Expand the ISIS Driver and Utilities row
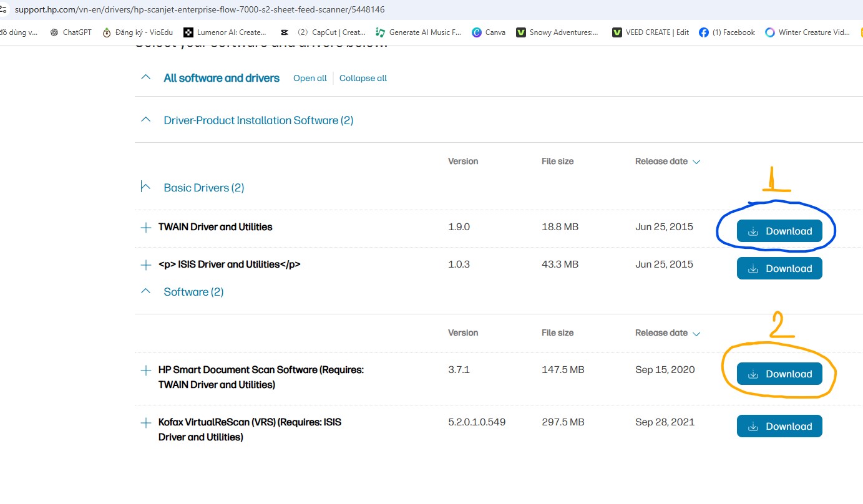Screen dimensions: 863x504 pyautogui.click(x=146, y=265)
